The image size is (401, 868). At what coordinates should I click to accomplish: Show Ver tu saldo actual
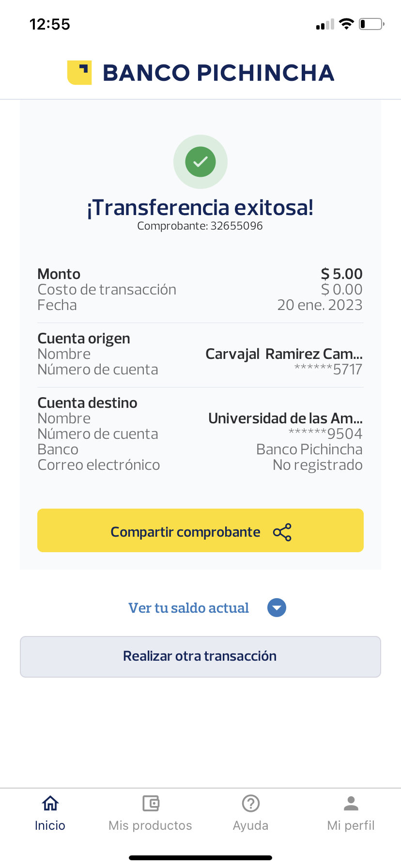pos(188,608)
